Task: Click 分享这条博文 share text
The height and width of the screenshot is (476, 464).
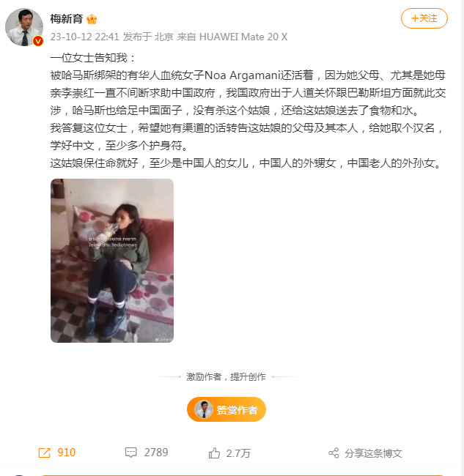Action: tap(373, 453)
